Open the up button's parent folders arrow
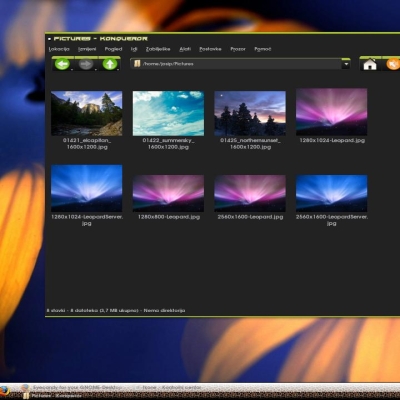 pos(119,69)
